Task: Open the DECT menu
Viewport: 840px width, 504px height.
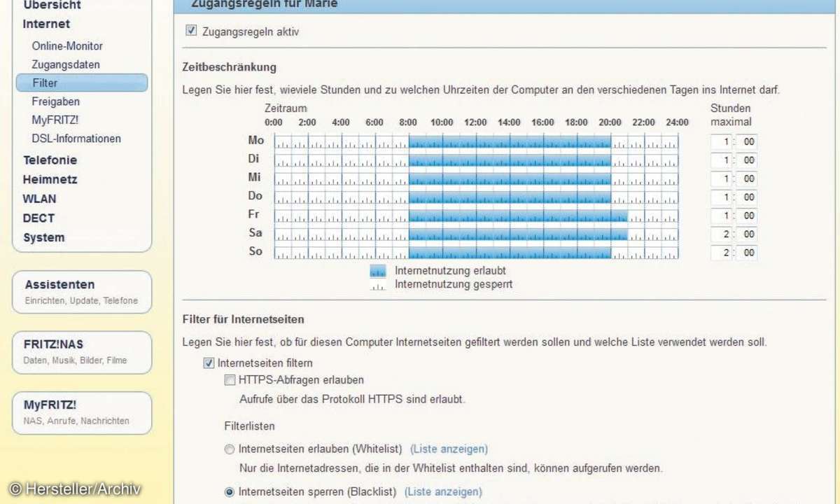Action: [38, 218]
